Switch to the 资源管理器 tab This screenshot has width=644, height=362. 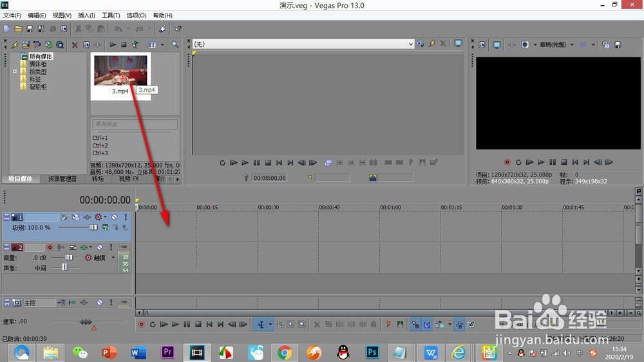(62, 178)
